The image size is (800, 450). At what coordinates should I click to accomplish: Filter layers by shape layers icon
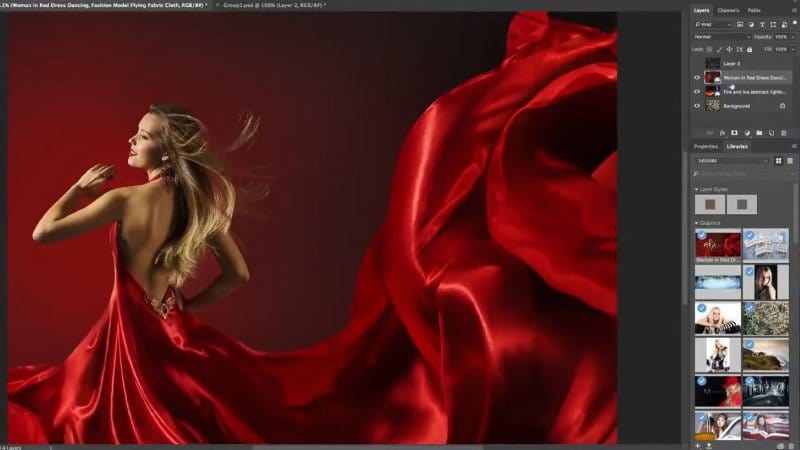(x=773, y=24)
